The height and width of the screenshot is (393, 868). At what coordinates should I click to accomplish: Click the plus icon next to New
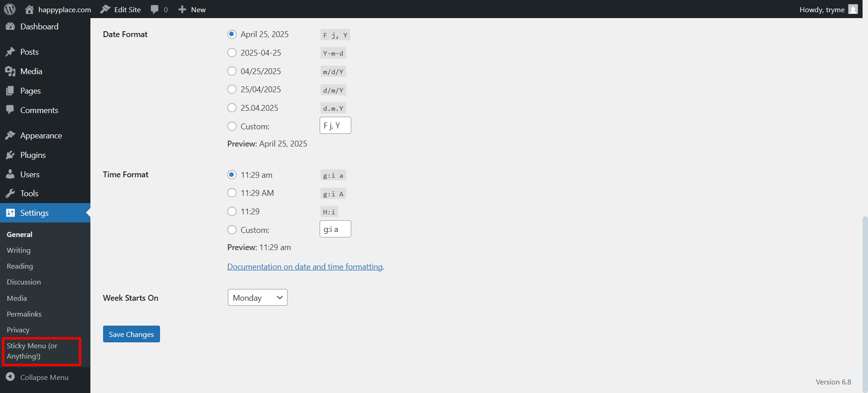182,9
